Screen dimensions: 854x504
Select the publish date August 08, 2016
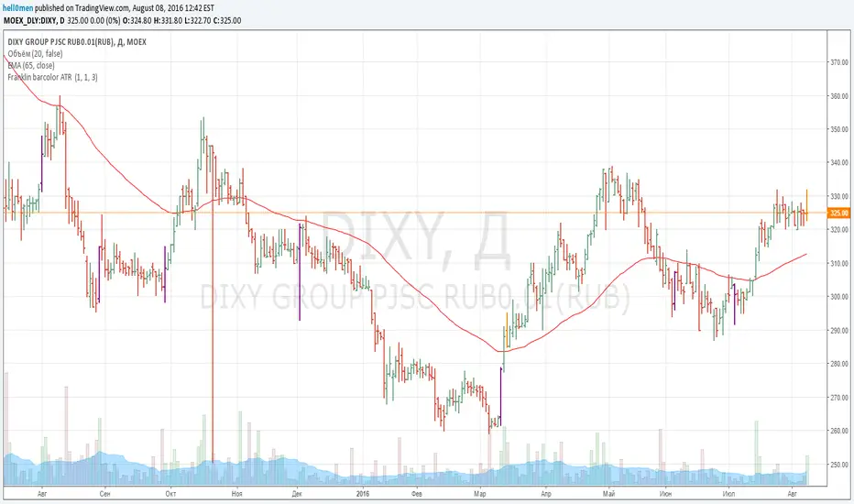point(157,8)
